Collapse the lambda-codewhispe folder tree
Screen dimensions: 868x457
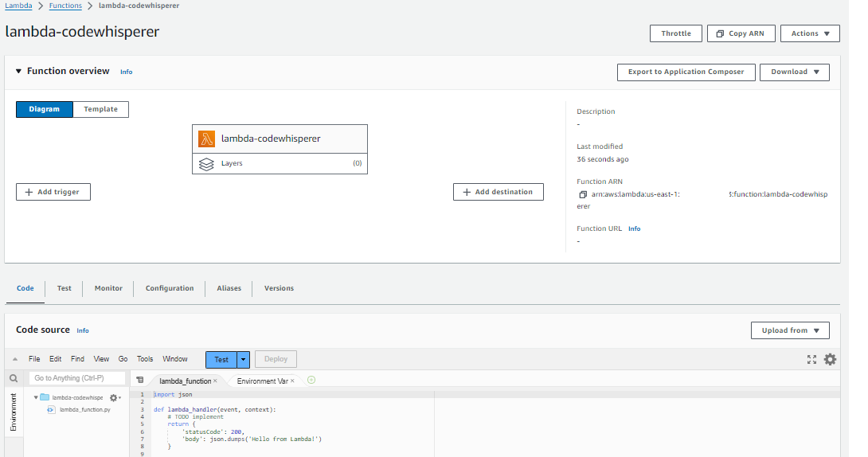(36, 397)
